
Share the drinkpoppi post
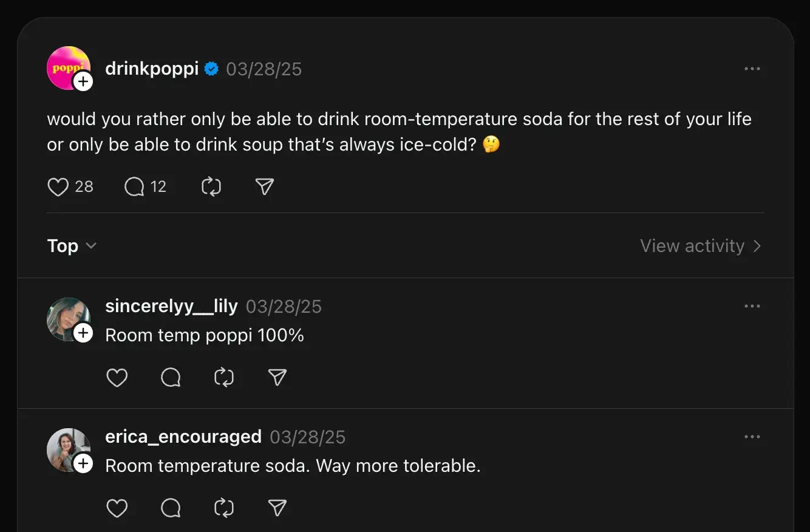264,186
